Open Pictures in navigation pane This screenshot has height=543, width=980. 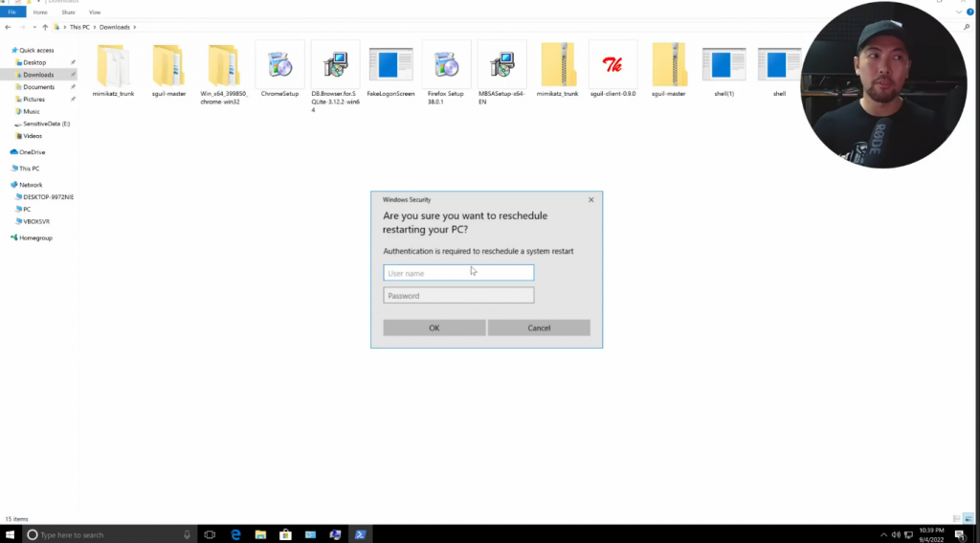tap(33, 99)
